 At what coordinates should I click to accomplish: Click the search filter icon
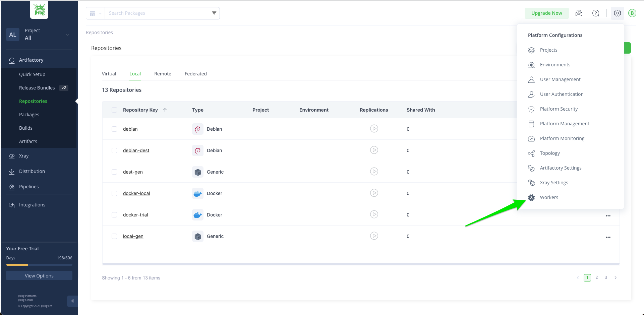(214, 13)
